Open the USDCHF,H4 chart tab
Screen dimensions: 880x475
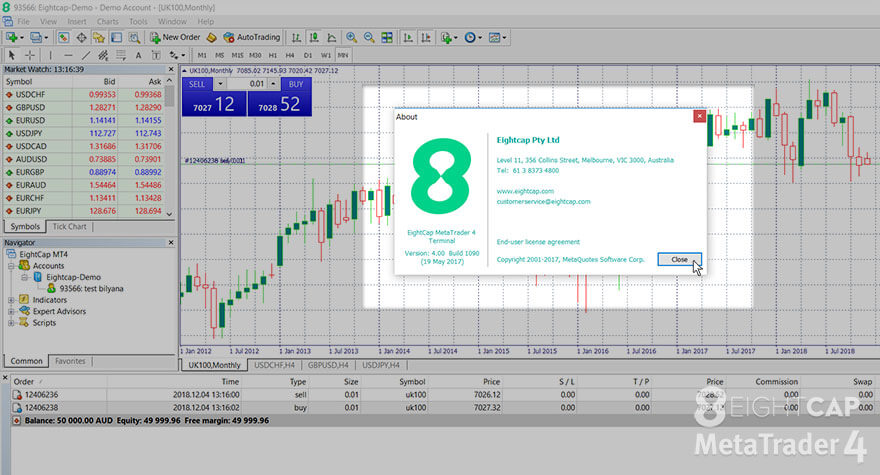point(274,365)
